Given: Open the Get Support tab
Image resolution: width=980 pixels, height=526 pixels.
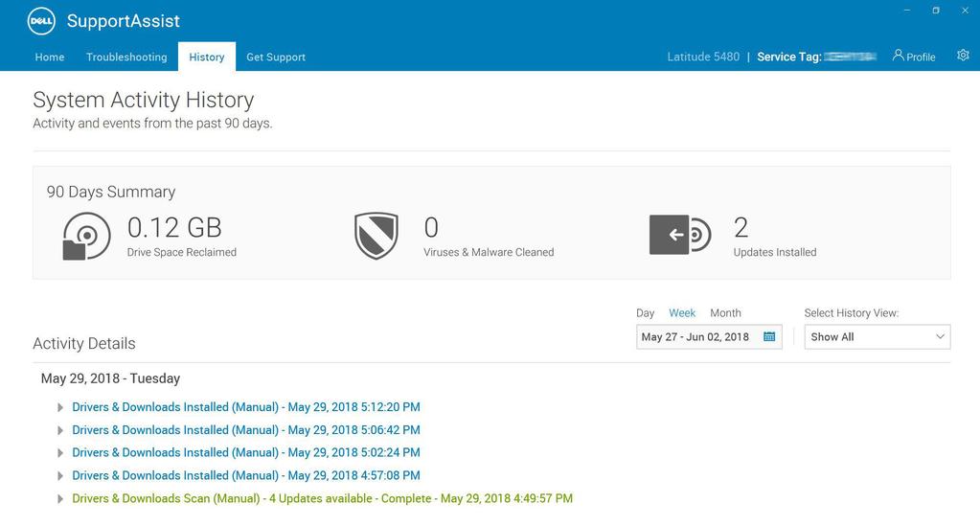Looking at the screenshot, I should point(276,57).
